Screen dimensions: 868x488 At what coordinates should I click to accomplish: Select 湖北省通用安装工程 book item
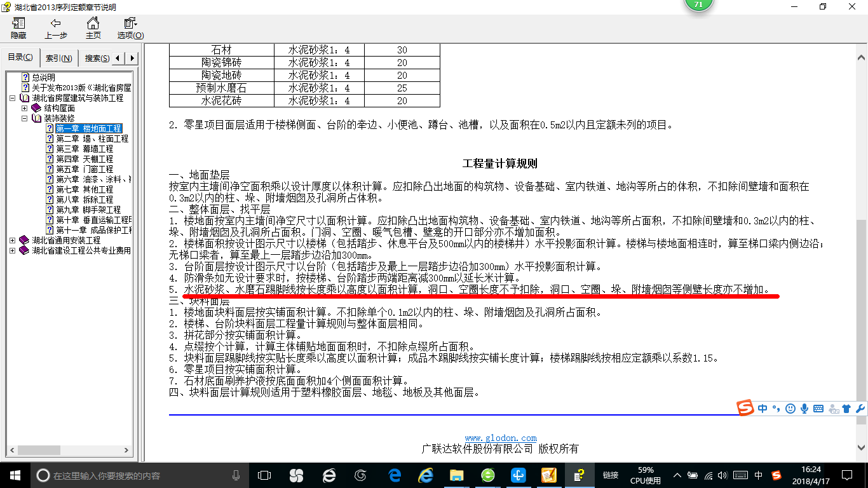(66, 240)
